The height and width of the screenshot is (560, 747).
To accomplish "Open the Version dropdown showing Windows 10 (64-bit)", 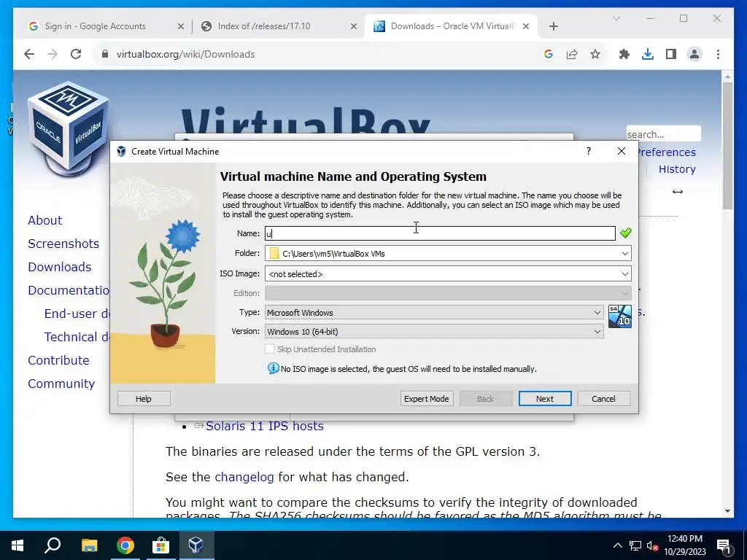I will 434,332.
